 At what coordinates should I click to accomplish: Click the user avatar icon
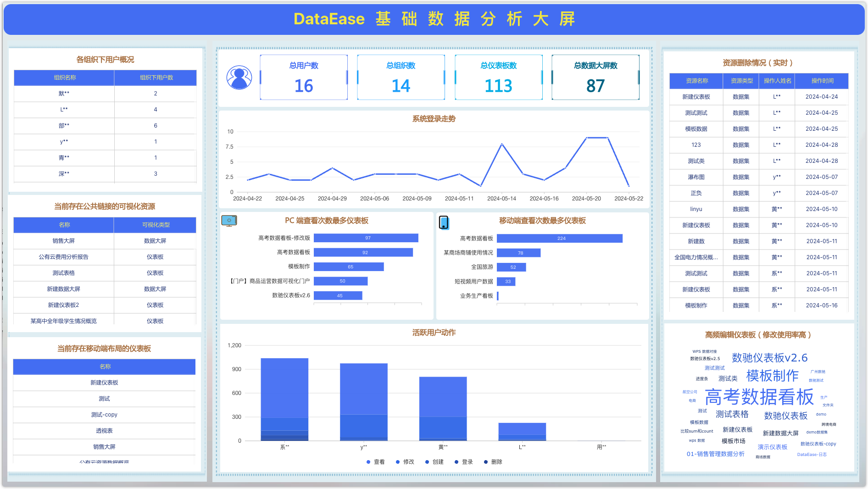239,78
